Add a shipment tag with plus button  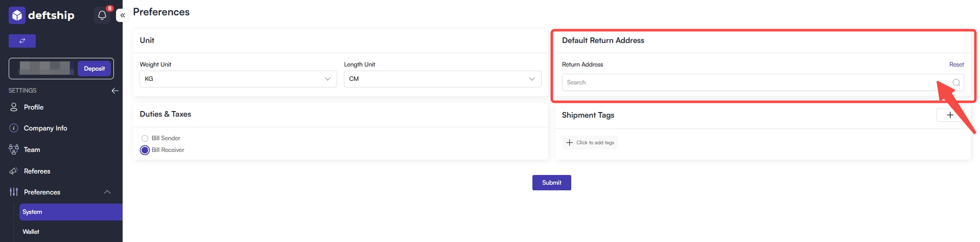click(x=950, y=115)
